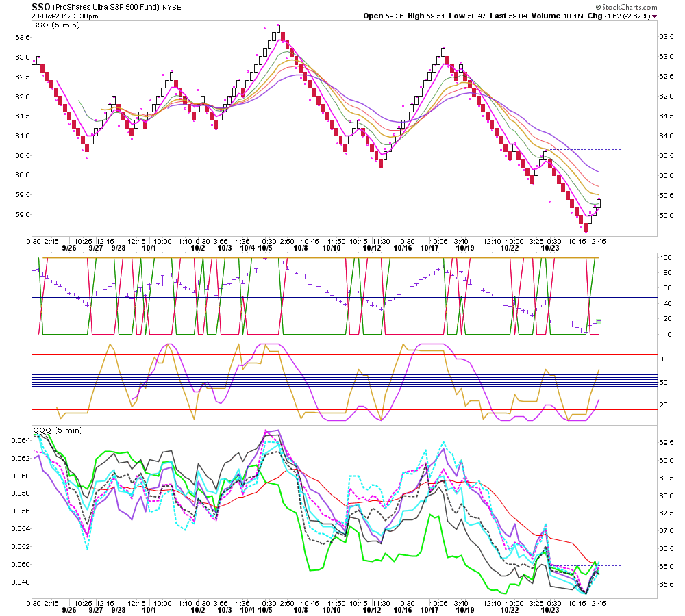The width and height of the screenshot is (685, 616).
Task: Click the StockCharts.com copyright logo
Action: point(626,7)
